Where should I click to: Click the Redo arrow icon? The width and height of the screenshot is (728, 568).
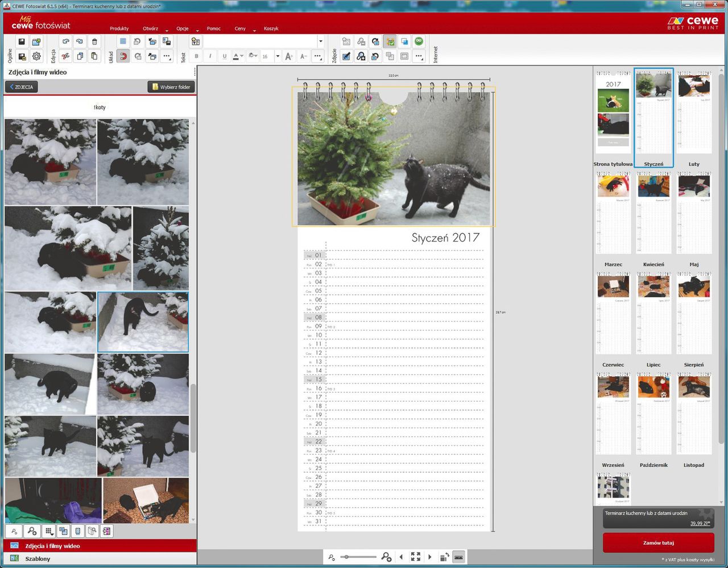tap(80, 42)
